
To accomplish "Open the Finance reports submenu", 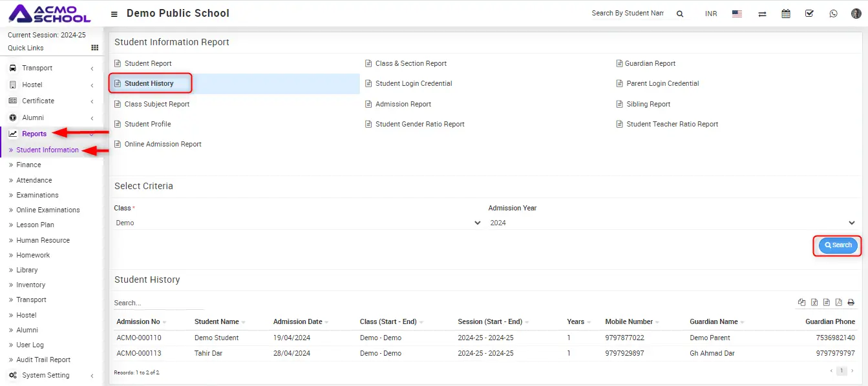I will (28, 165).
